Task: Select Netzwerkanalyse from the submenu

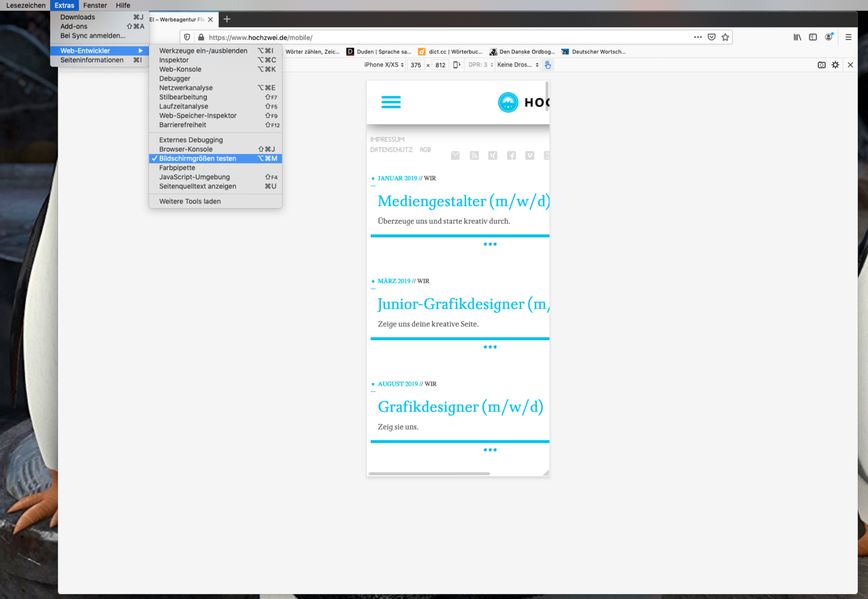Action: [x=186, y=88]
